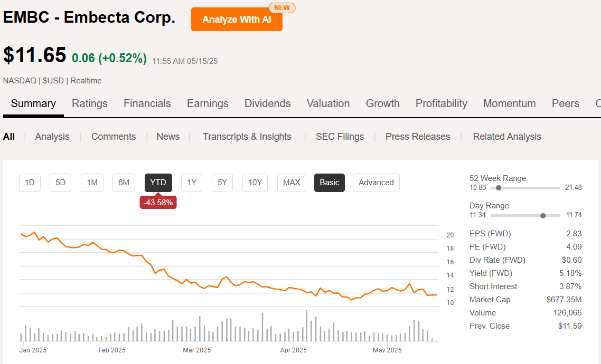Select the 1D chart timeframe

coord(30,183)
